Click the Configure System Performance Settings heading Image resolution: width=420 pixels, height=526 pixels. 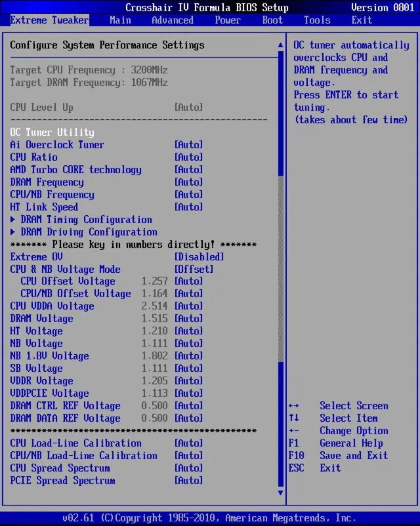[107, 45]
